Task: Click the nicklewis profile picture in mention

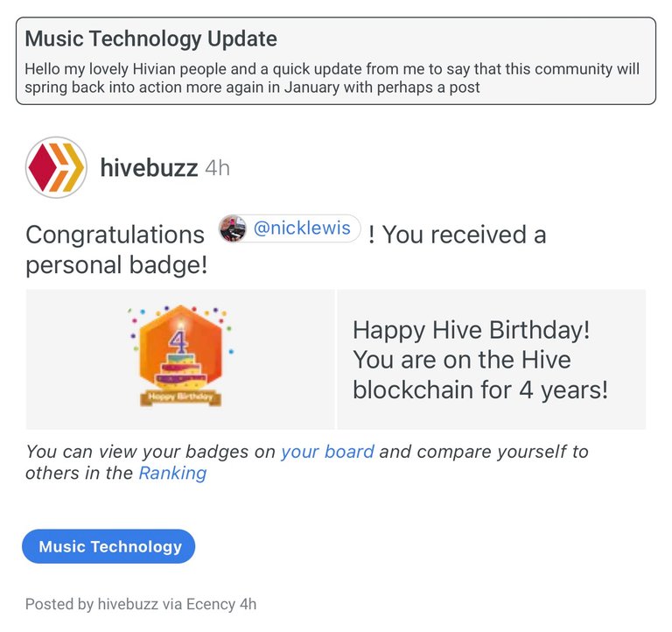Action: 233,229
